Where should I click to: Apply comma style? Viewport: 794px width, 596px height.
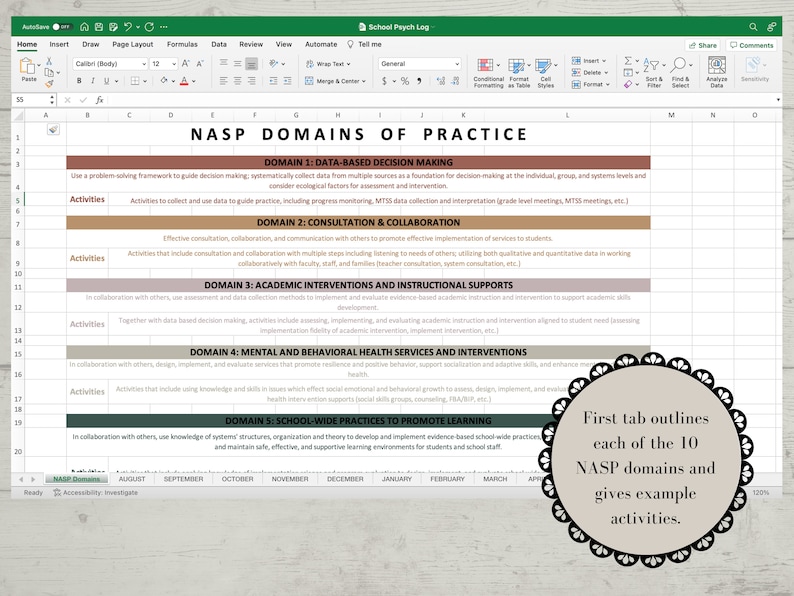(x=419, y=81)
